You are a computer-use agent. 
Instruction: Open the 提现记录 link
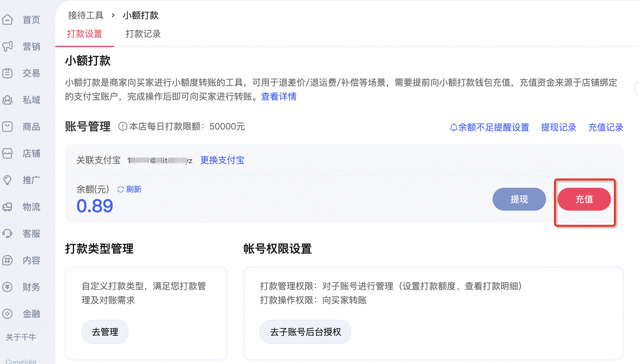[x=559, y=127]
